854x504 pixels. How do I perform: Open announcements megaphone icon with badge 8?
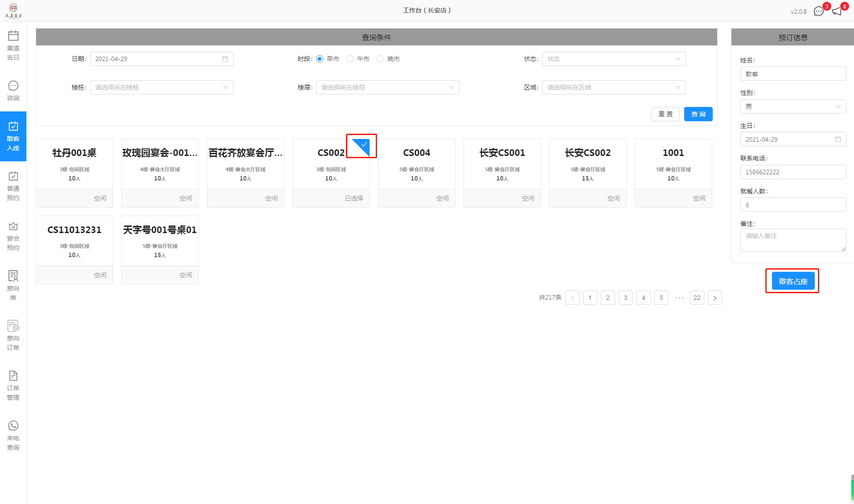(x=837, y=11)
